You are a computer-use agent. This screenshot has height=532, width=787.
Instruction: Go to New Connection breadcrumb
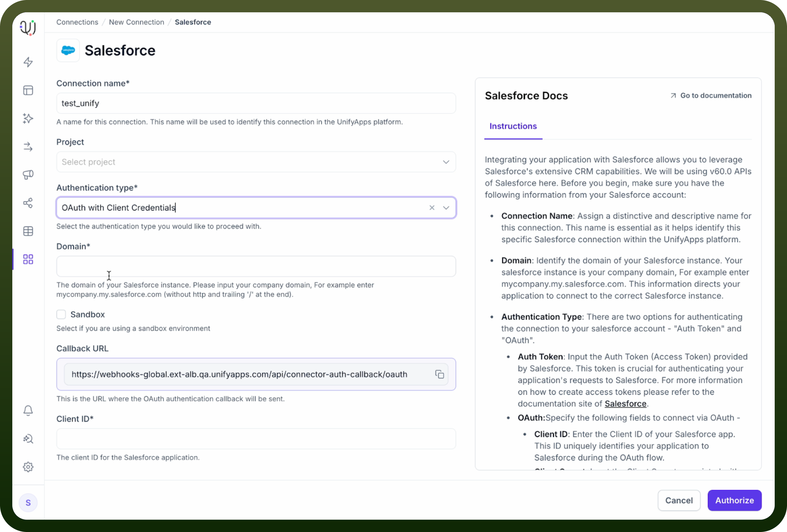137,22
